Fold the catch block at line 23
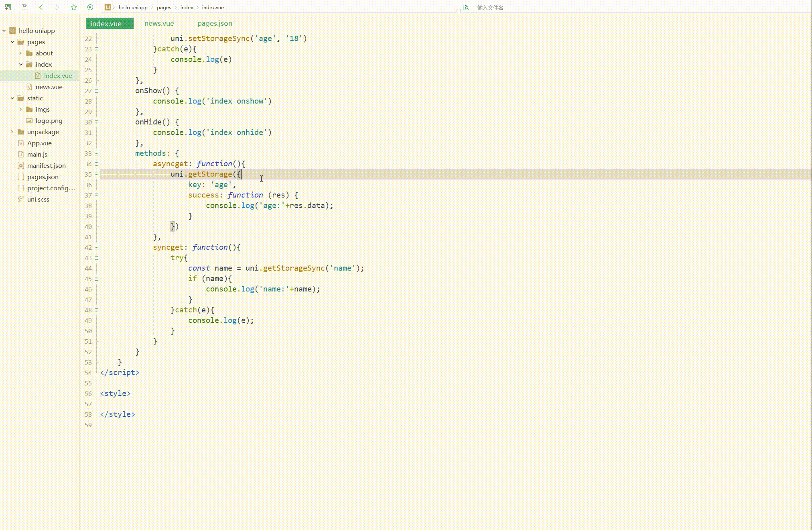812x530 pixels. [x=96, y=49]
